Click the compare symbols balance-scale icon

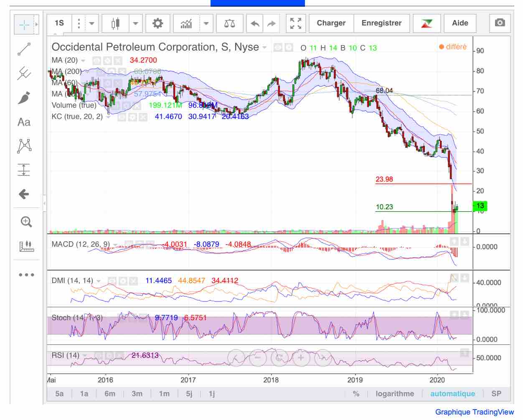pyautogui.click(x=230, y=23)
